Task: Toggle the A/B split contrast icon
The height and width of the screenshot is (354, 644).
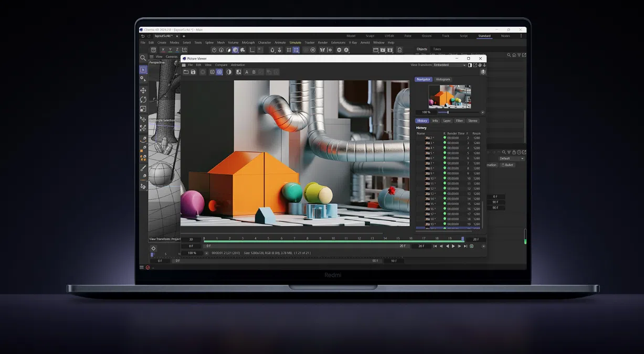Action: (x=229, y=72)
